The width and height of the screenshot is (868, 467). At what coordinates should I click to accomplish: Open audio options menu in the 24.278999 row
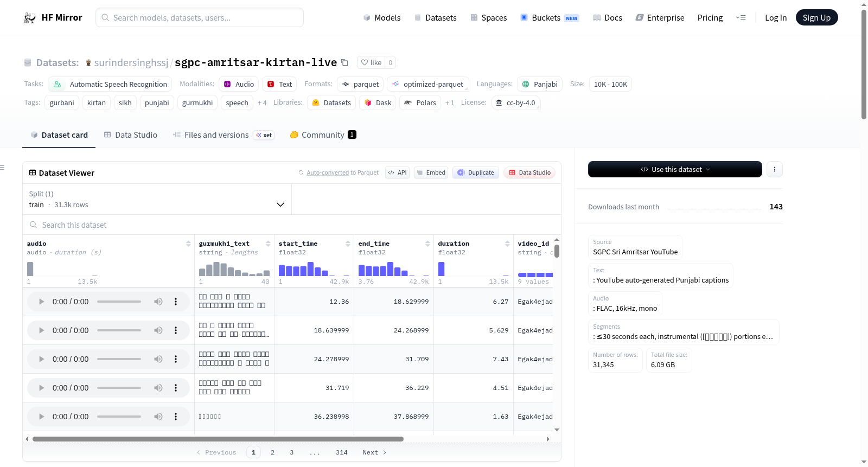[176, 359]
